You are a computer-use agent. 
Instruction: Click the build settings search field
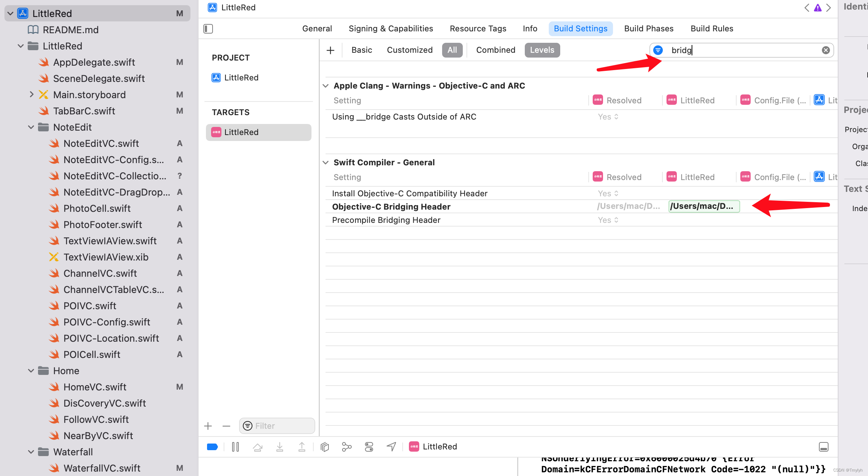pyautogui.click(x=741, y=50)
